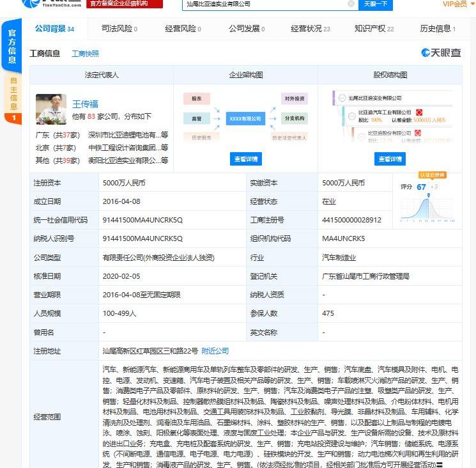476x468 pixels.
Task: Switch to the 经营状况 tab
Action: pyautogui.click(x=311, y=29)
